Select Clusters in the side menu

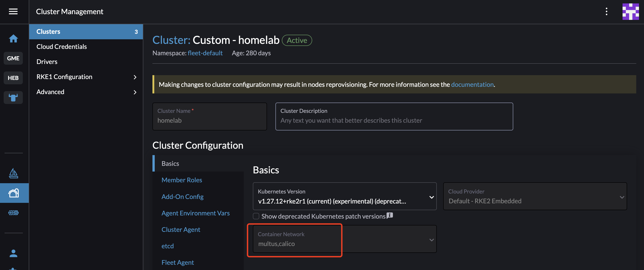[x=86, y=32]
